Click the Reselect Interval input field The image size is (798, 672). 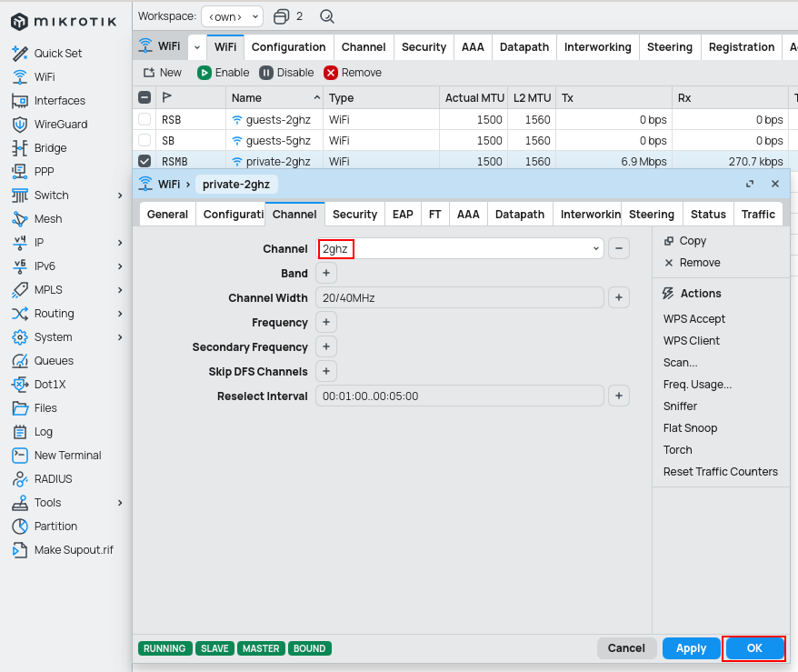tap(460, 396)
